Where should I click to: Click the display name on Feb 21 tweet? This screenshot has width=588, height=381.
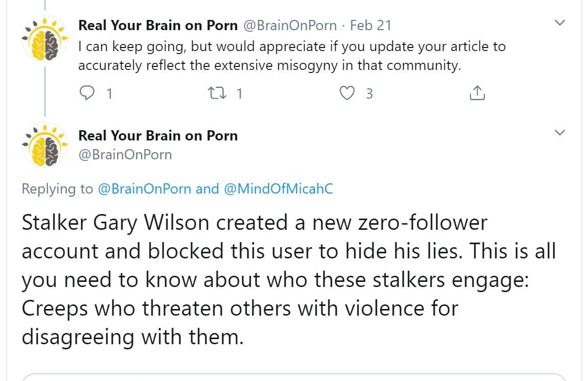click(x=158, y=26)
